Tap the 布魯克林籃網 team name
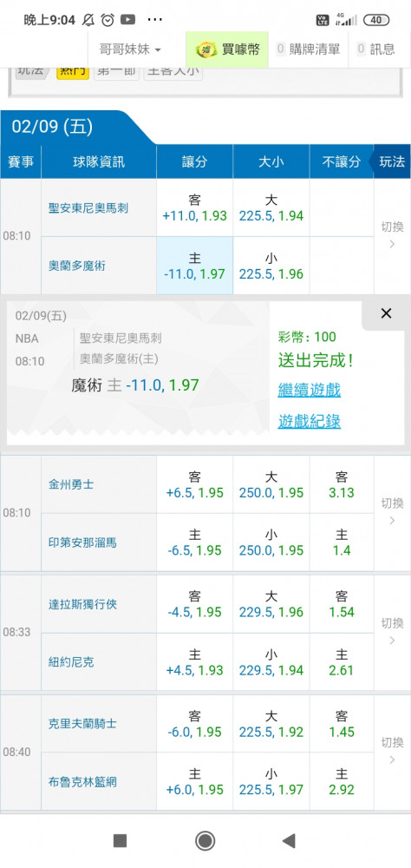The height and width of the screenshot is (868, 411). 82,782
